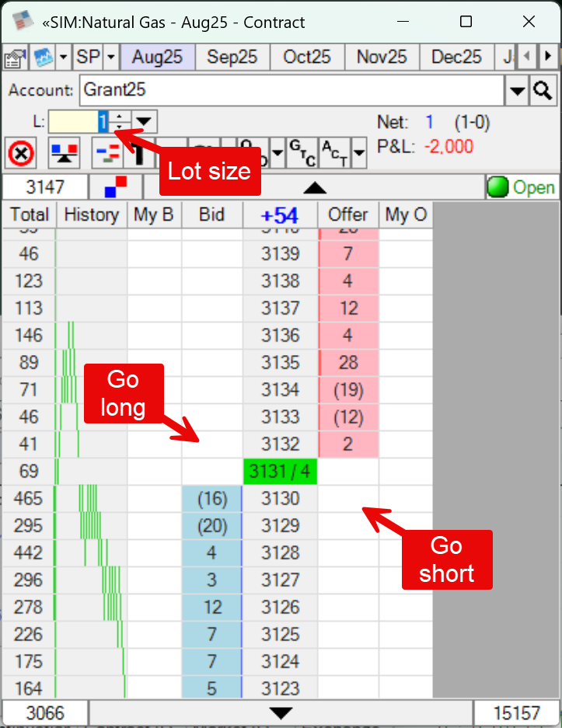The height and width of the screenshot is (728, 562).
Task: Click the red and blue squares icon
Action: coord(115,187)
